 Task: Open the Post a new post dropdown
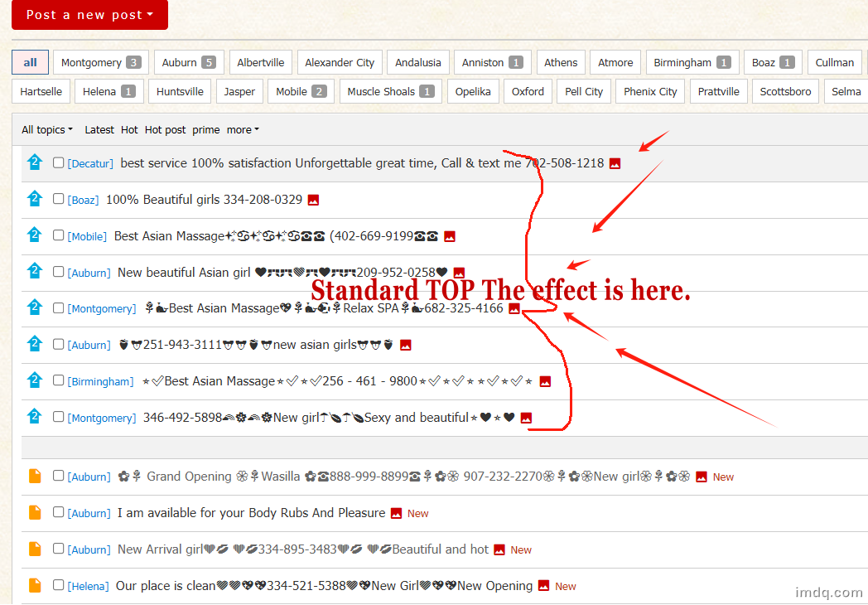pyautogui.click(x=89, y=14)
